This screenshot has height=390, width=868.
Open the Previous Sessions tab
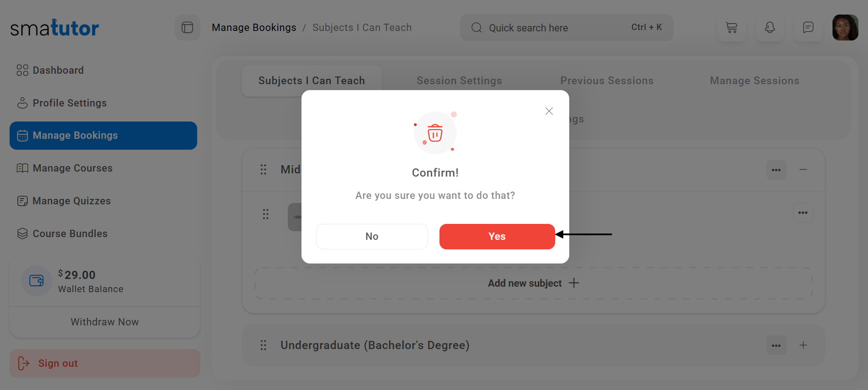pos(607,81)
